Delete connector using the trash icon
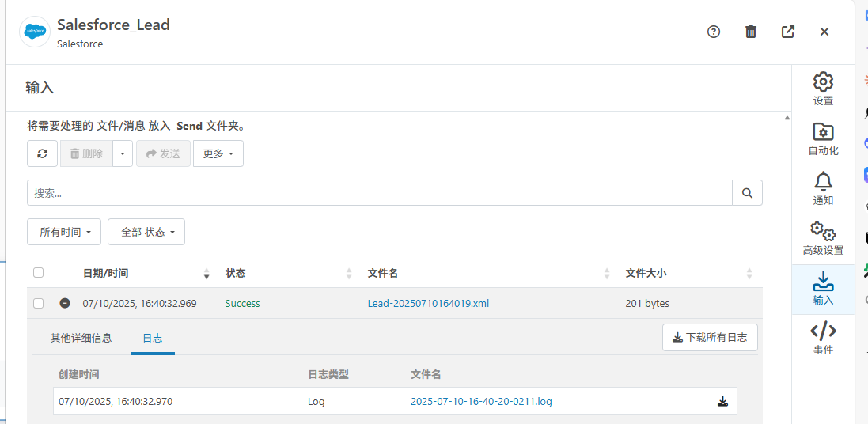Viewport: 868px width, 424px height. click(751, 32)
